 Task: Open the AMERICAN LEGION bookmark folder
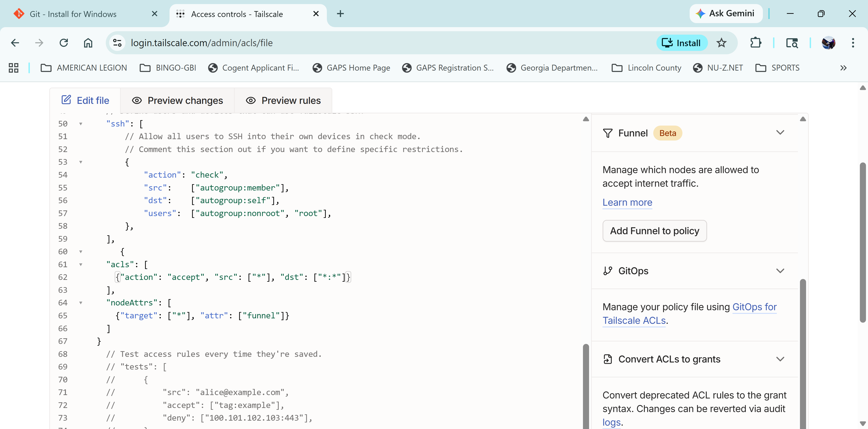(84, 68)
